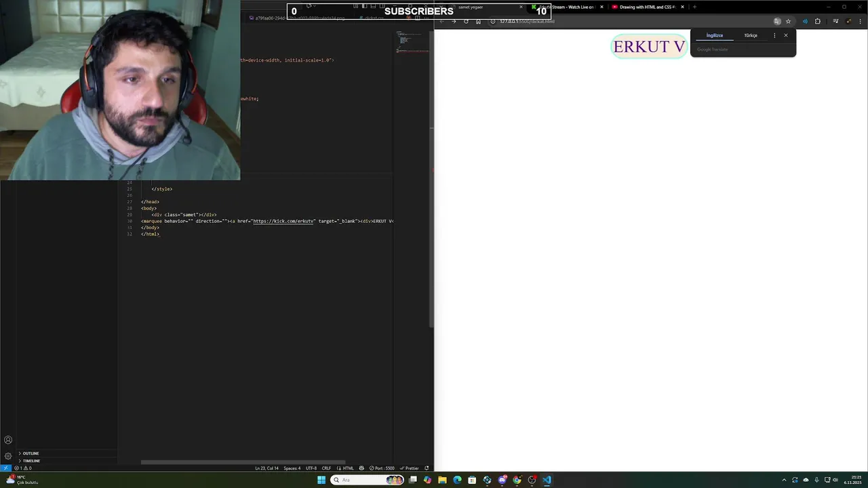Click the editor minimap
This screenshot has width=868, height=488.
tap(412, 42)
